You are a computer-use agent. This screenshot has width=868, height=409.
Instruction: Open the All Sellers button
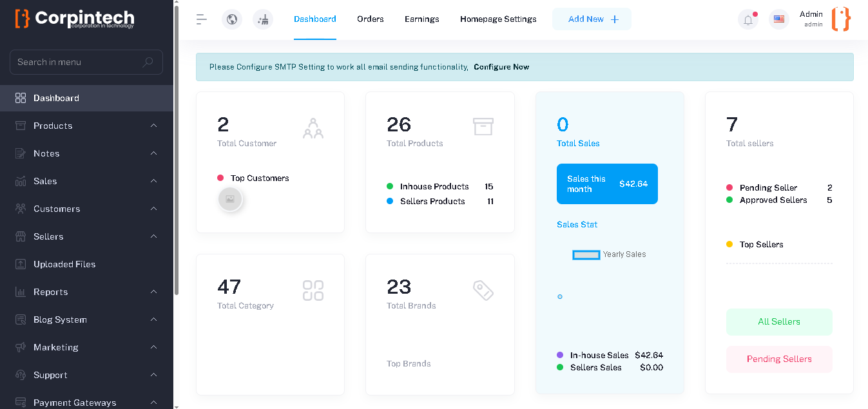click(x=779, y=322)
